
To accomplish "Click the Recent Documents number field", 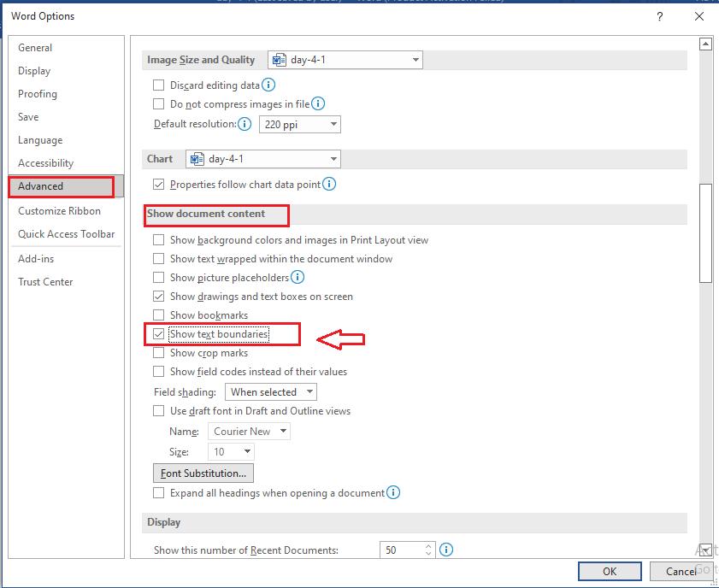I will (x=402, y=550).
